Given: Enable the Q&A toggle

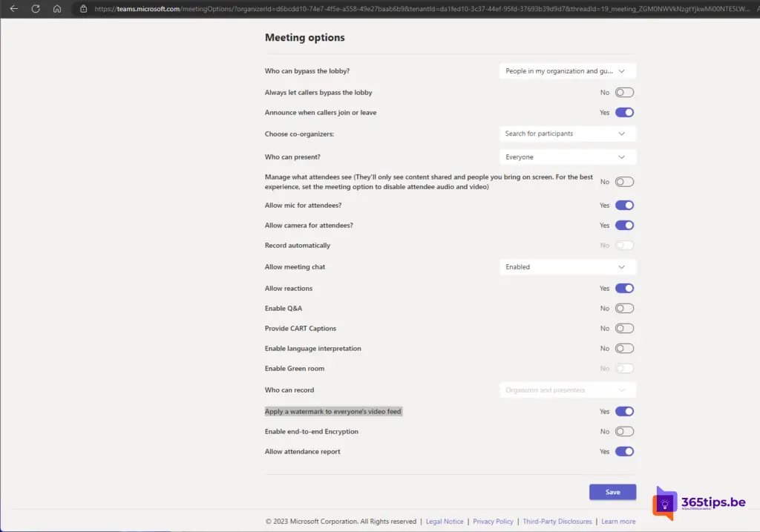Looking at the screenshot, I should pyautogui.click(x=624, y=308).
